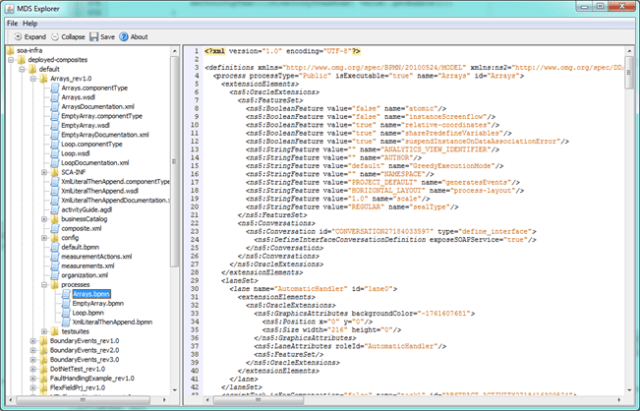Expand the BoundaryEvents_rev2.0 node
640x411 pixels.
click(x=33, y=351)
